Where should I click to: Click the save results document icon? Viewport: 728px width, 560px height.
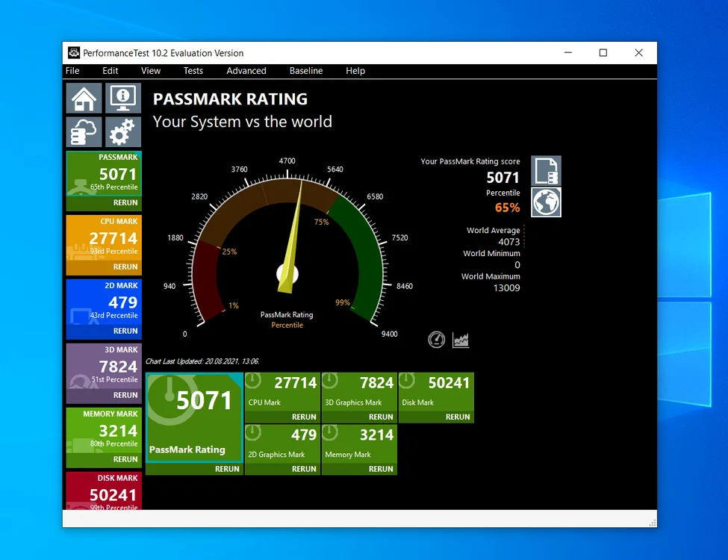tap(546, 171)
